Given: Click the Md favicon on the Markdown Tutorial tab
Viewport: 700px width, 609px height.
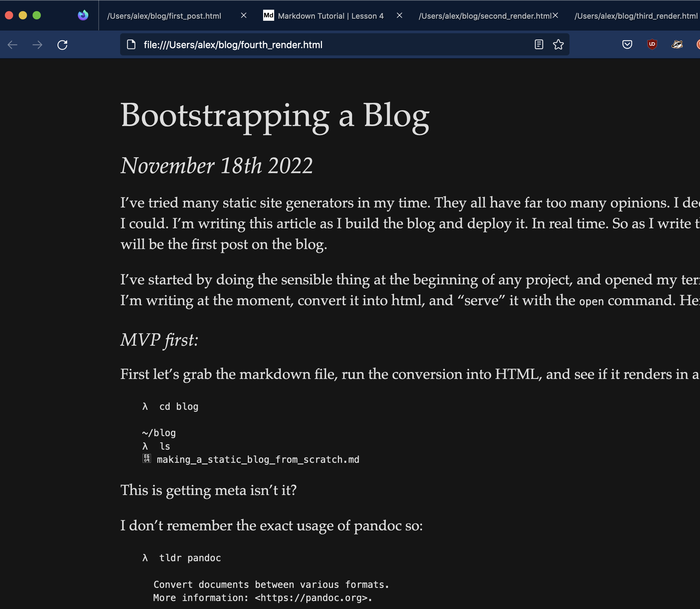Looking at the screenshot, I should (268, 16).
